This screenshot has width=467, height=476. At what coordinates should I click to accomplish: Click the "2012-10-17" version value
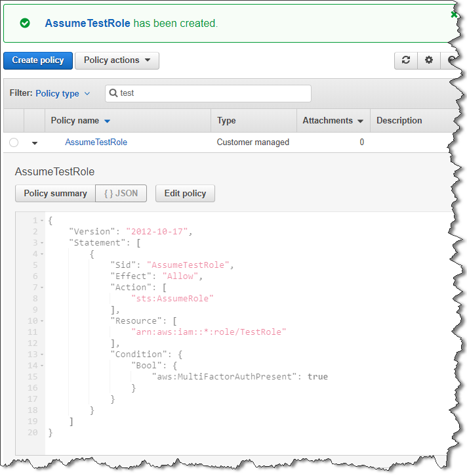click(157, 232)
